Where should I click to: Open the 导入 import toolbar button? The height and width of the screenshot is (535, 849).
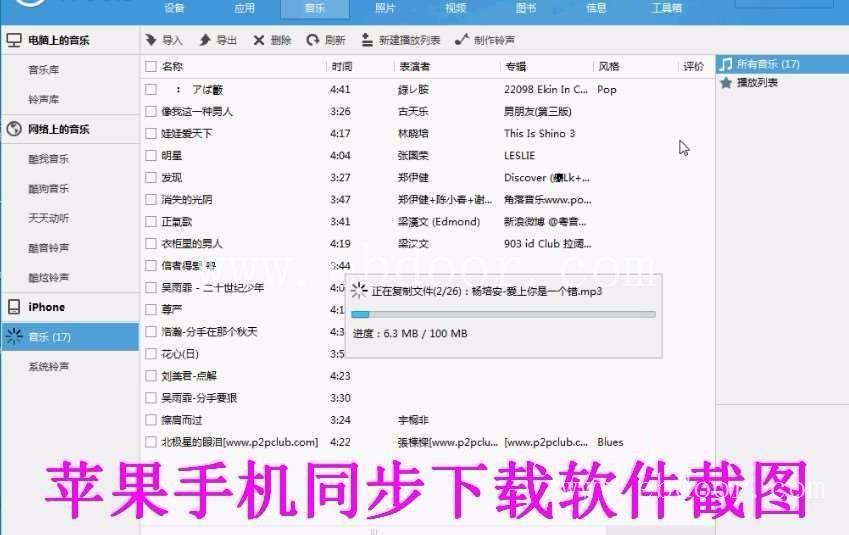tap(164, 40)
